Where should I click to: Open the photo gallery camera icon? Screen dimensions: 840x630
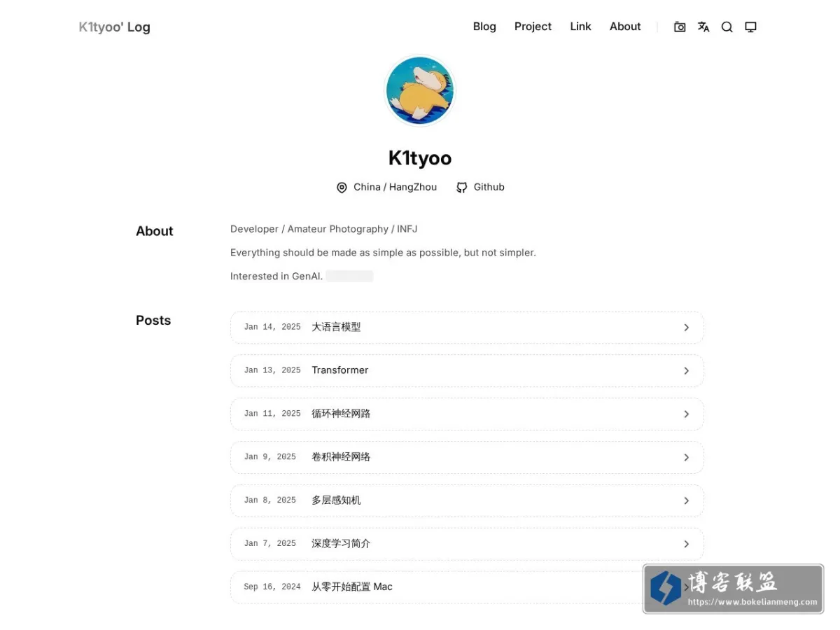click(x=680, y=27)
